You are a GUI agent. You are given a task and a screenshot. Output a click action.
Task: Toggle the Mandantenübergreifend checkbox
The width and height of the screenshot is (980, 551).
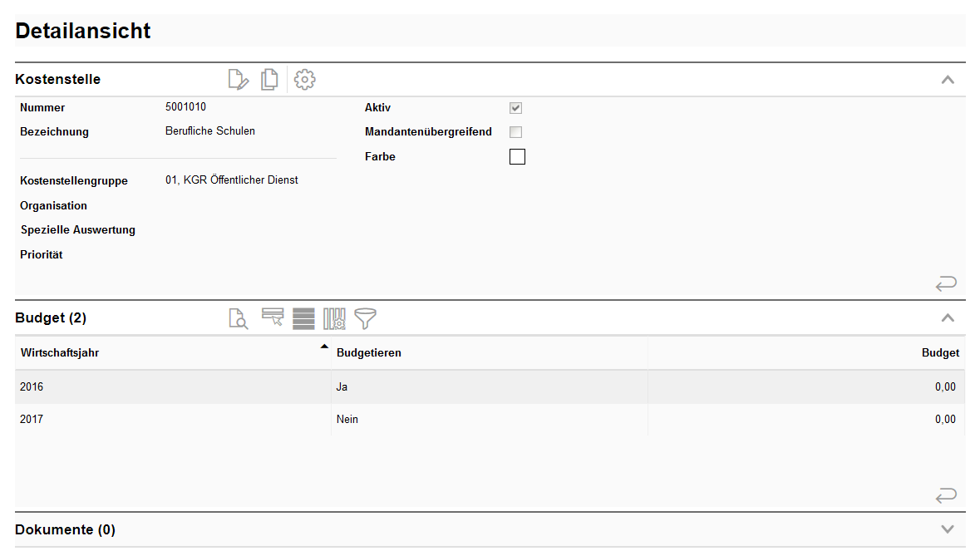pos(515,132)
